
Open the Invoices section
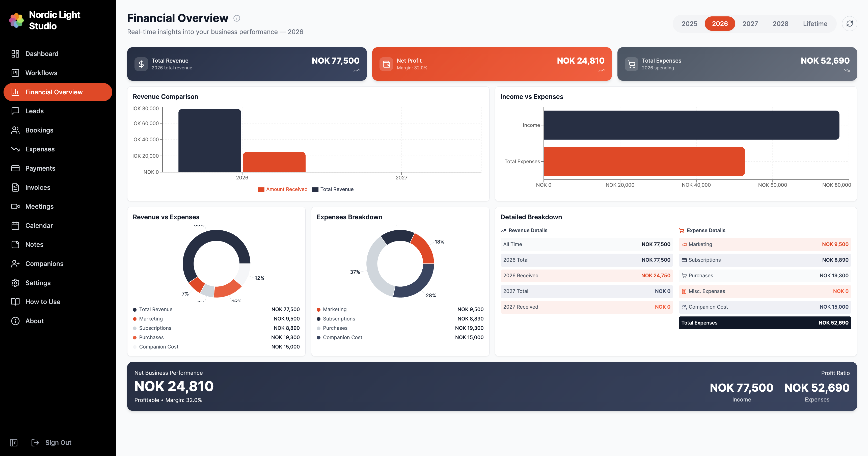[38, 187]
